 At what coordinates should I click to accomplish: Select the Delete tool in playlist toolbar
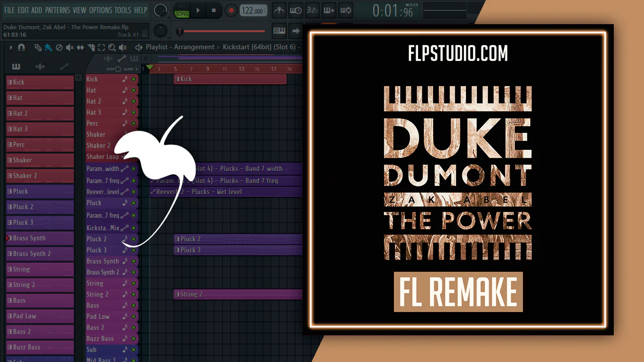(59, 47)
